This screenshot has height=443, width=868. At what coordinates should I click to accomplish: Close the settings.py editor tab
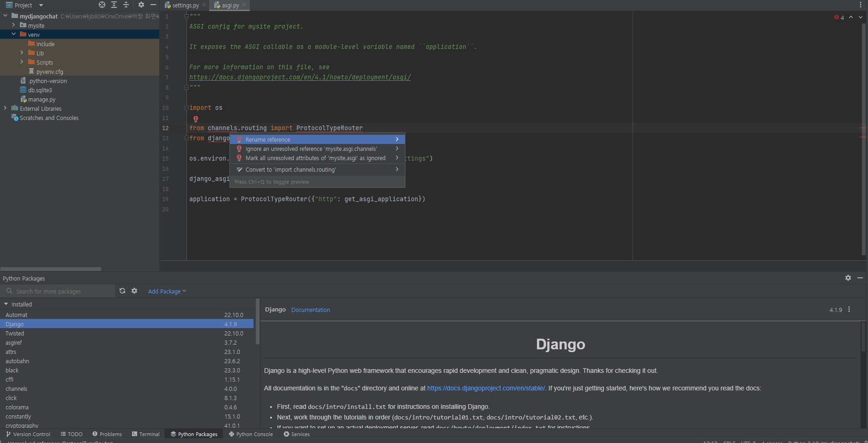204,5
